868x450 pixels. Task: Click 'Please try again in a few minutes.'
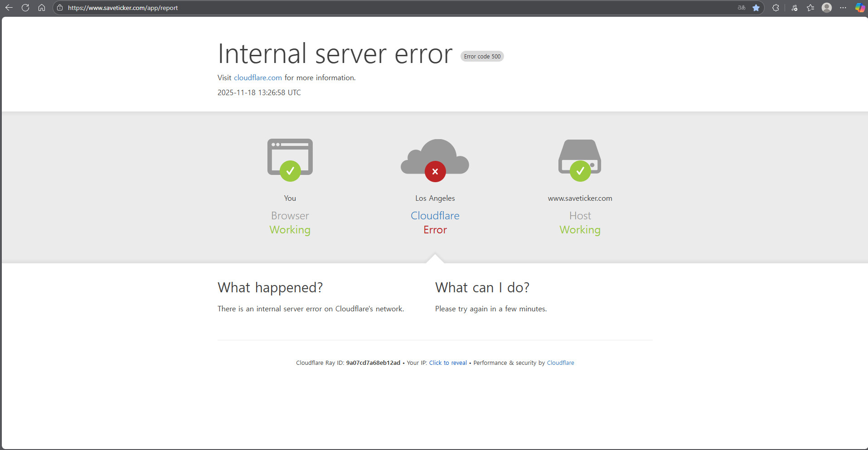click(x=491, y=309)
